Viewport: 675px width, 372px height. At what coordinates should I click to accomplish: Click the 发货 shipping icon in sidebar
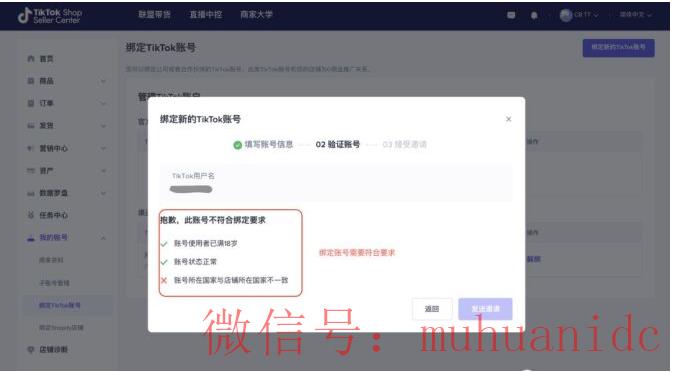31,126
